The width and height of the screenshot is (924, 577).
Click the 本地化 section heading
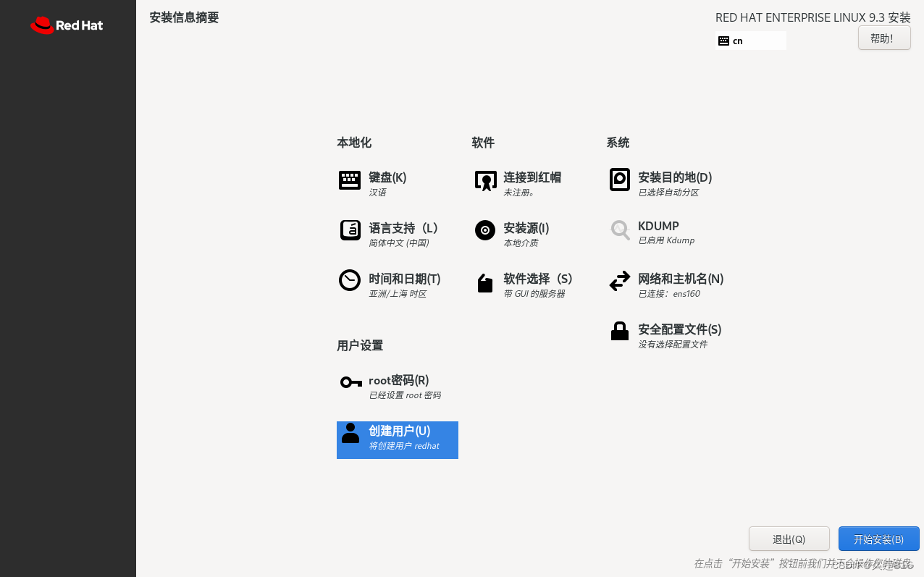coord(354,143)
